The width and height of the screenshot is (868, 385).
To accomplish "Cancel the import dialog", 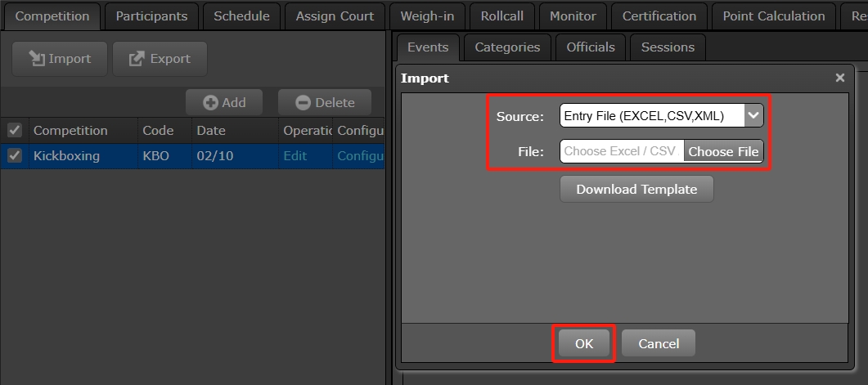I will 658,343.
